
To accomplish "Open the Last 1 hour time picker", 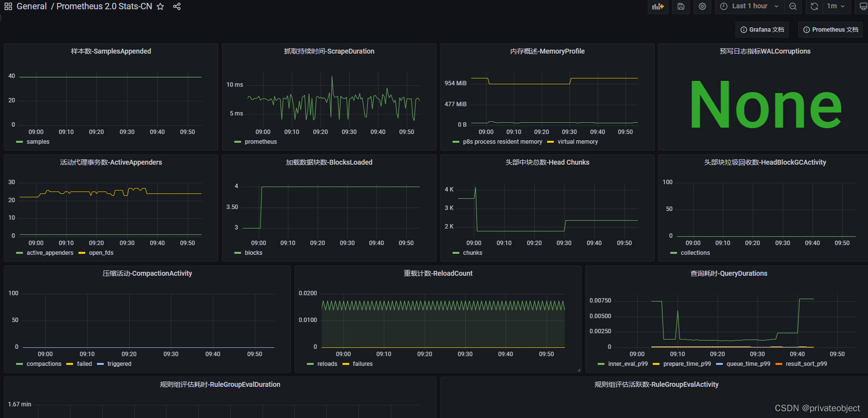I will tap(749, 6).
